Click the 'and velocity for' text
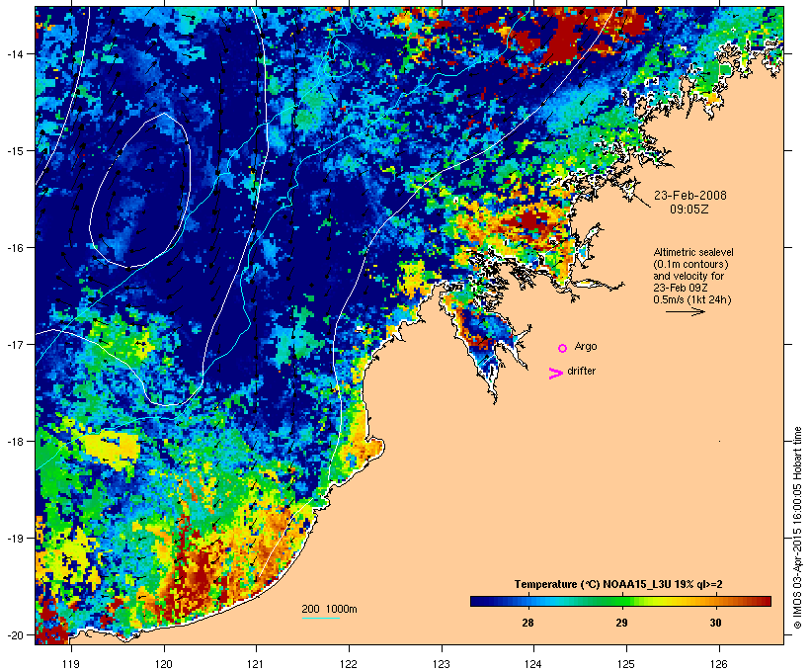 coord(688,276)
